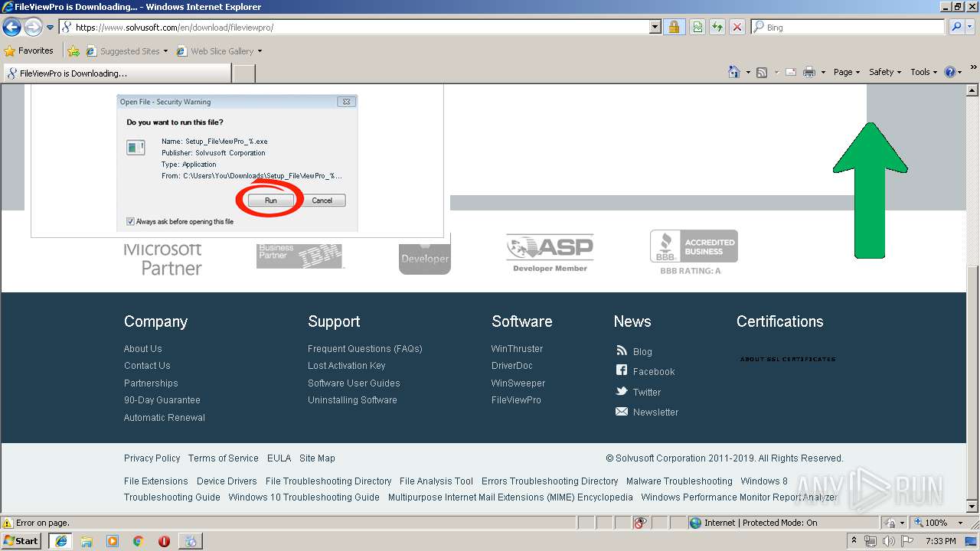Image resolution: width=980 pixels, height=551 pixels.
Task: Open the Favorites star button
Action: [29, 51]
